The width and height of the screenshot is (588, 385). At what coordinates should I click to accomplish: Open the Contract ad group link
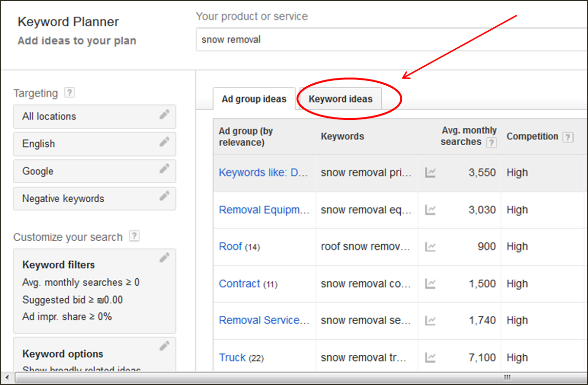click(239, 284)
